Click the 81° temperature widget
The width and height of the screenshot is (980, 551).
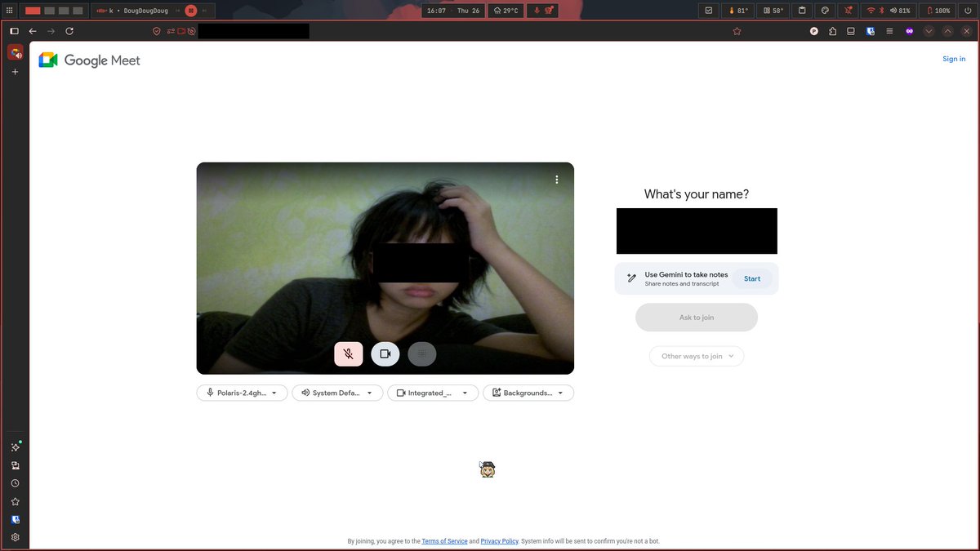click(737, 11)
